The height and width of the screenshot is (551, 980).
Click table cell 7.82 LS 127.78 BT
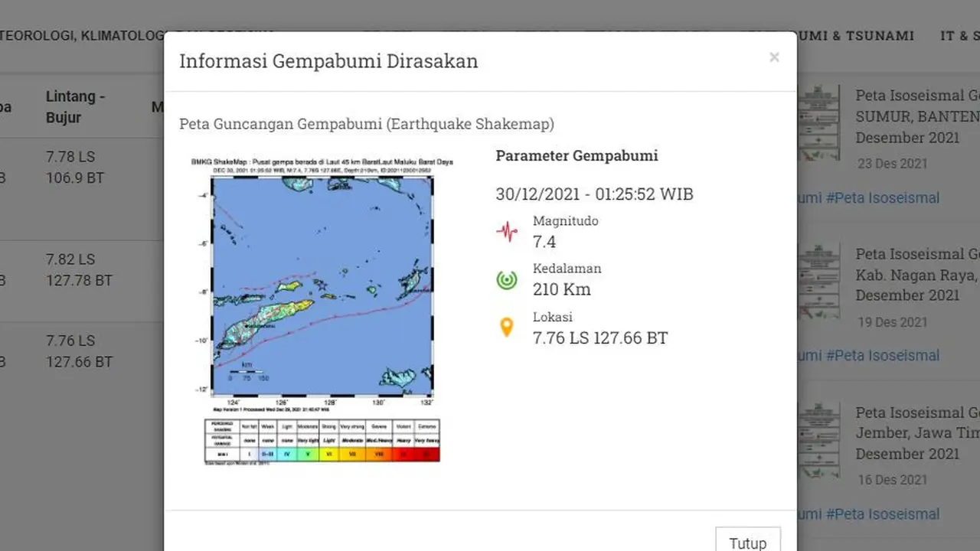coord(79,270)
